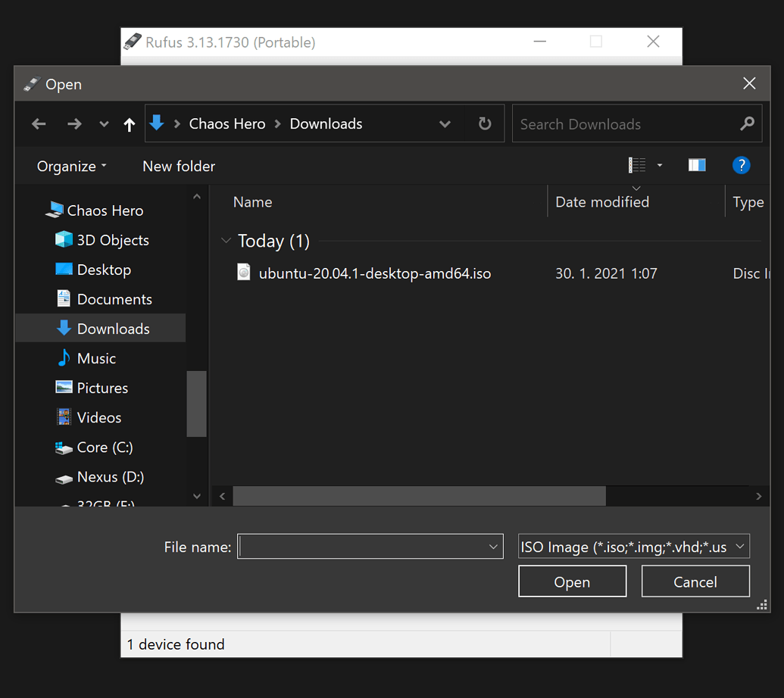This screenshot has width=784, height=698.
Task: Click New folder to create a folder
Action: click(179, 166)
